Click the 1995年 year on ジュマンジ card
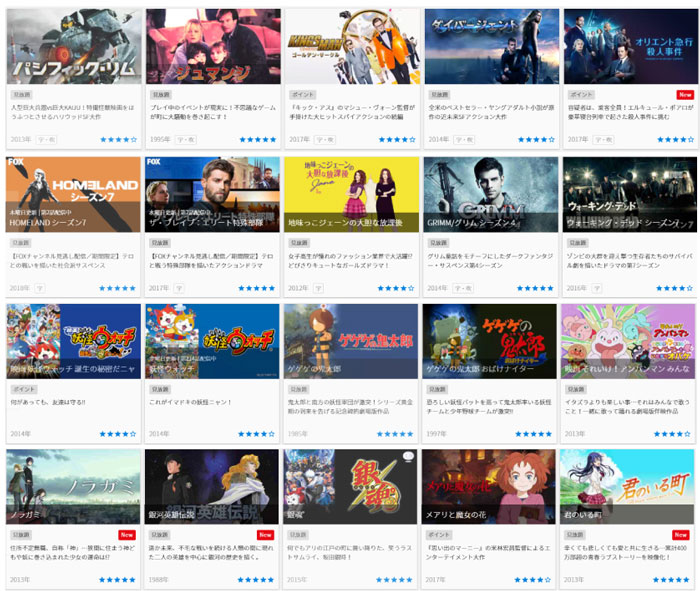This screenshot has height=591, width=700. (x=160, y=140)
